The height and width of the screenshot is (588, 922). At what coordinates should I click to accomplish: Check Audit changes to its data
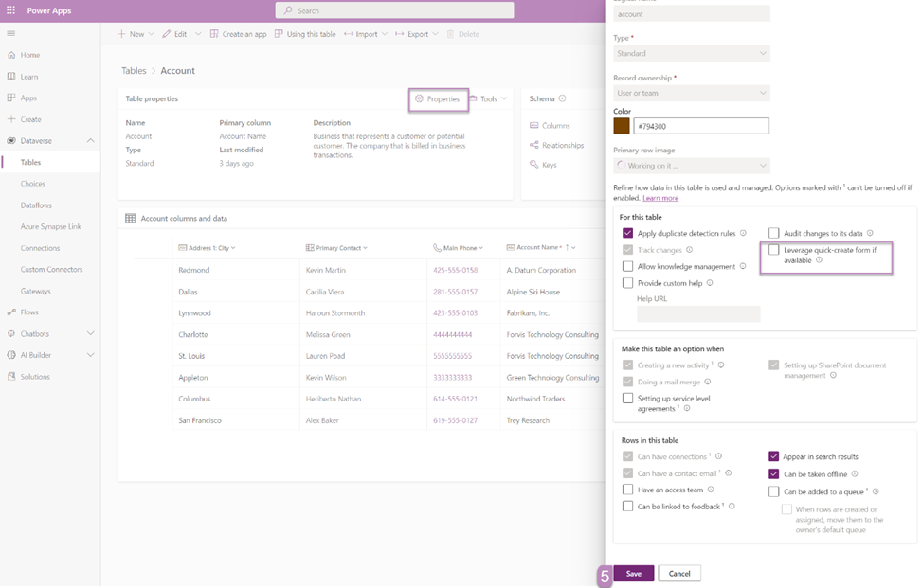pyautogui.click(x=774, y=233)
